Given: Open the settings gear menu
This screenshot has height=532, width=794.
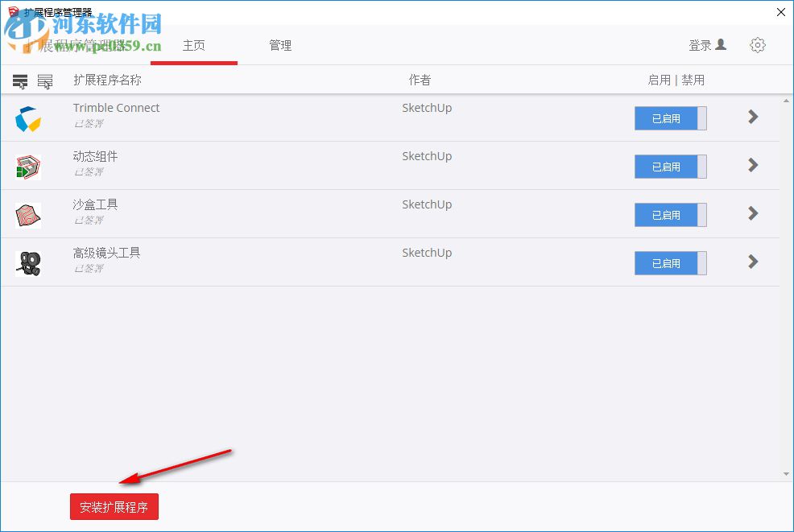Looking at the screenshot, I should point(757,45).
